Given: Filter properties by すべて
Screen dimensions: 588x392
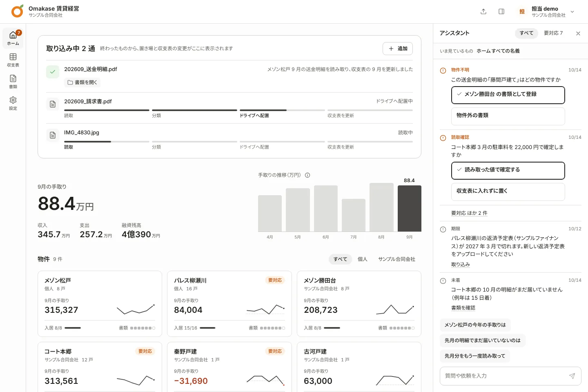Looking at the screenshot, I should point(340,259).
